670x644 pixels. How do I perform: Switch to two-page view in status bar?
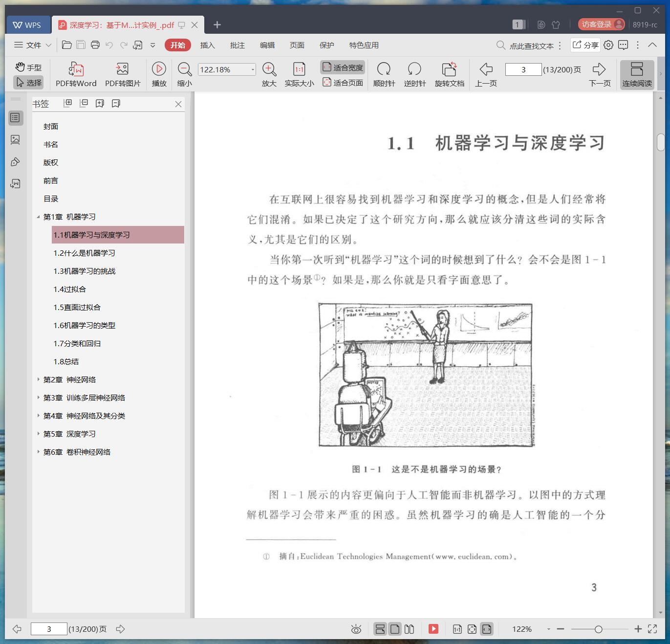[410, 629]
